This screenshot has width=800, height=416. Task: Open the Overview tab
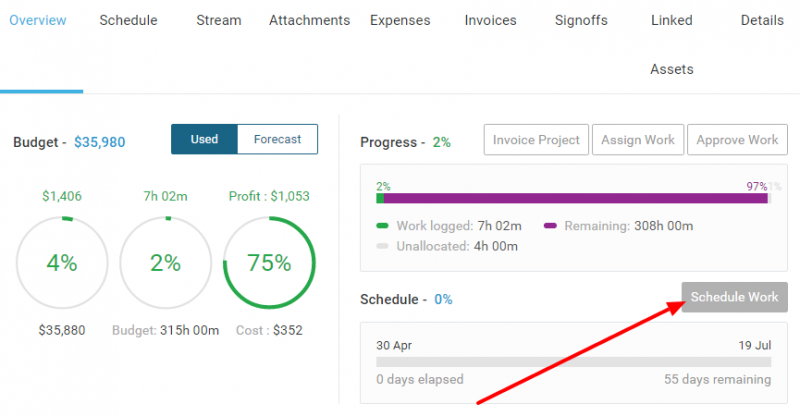click(x=42, y=20)
